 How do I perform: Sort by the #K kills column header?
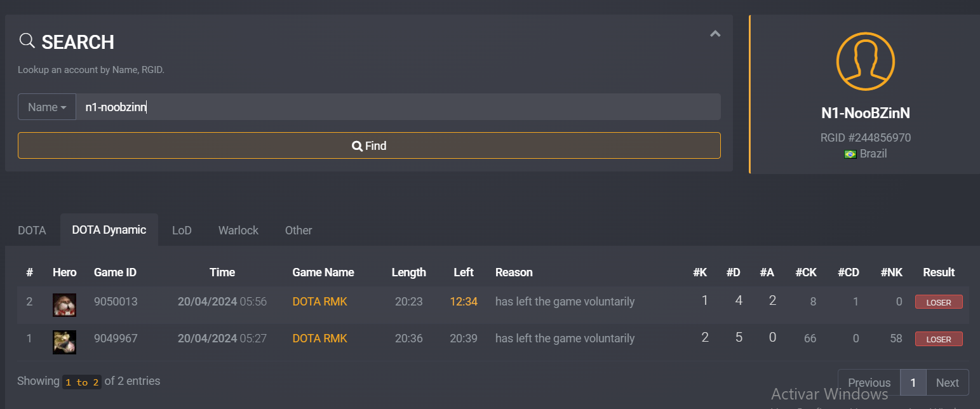(x=700, y=272)
